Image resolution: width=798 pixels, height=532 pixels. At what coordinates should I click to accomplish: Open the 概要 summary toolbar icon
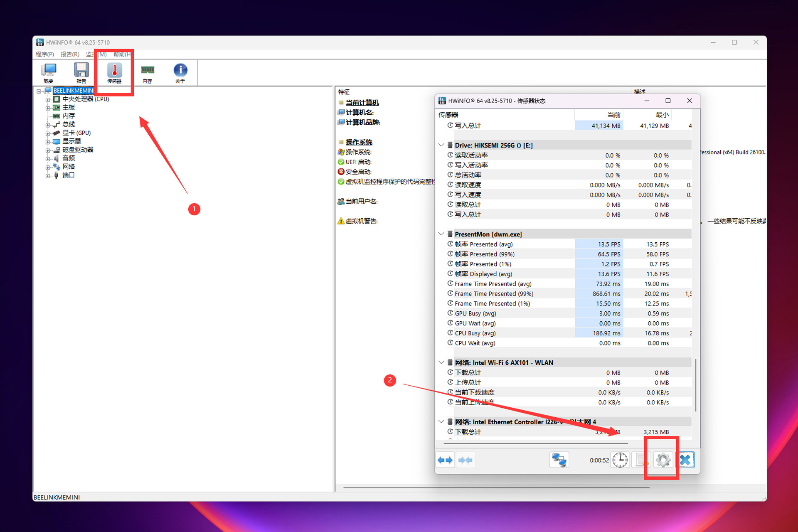[x=49, y=73]
